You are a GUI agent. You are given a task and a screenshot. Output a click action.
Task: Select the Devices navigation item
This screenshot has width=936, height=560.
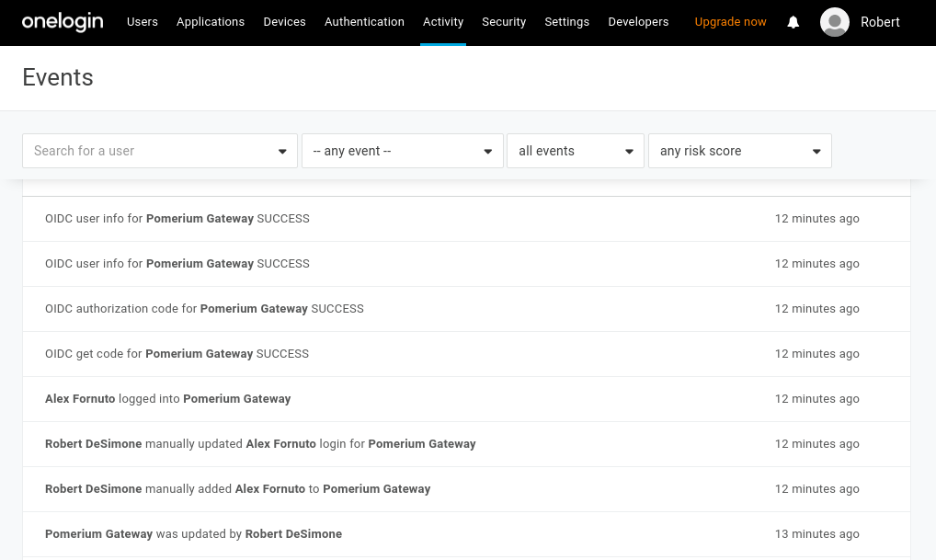point(284,22)
